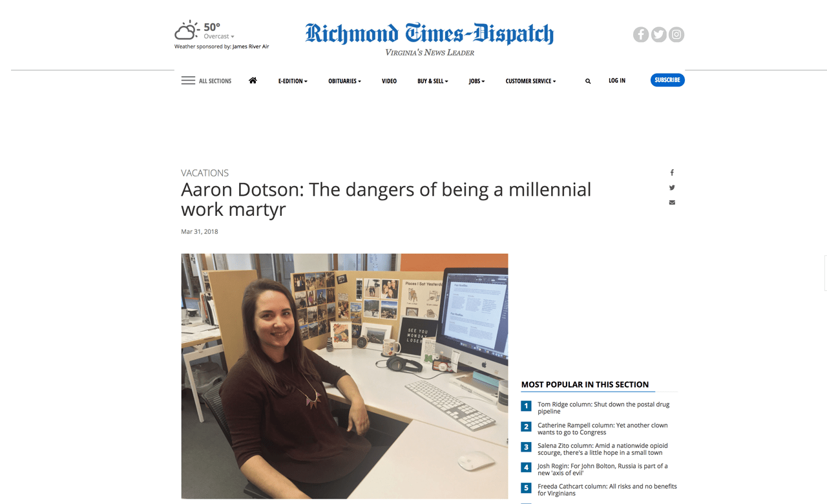
Task: Click the Log In link
Action: [x=617, y=81]
